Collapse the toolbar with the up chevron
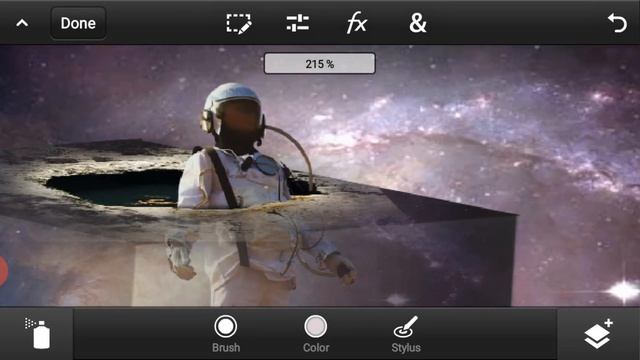 point(22,23)
